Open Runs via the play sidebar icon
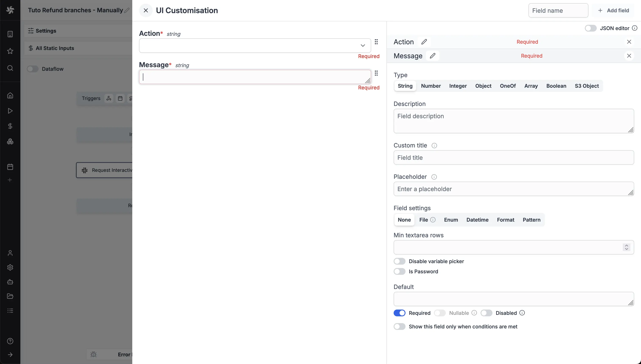Screen dimensions: 641x364 click(x=10, y=111)
